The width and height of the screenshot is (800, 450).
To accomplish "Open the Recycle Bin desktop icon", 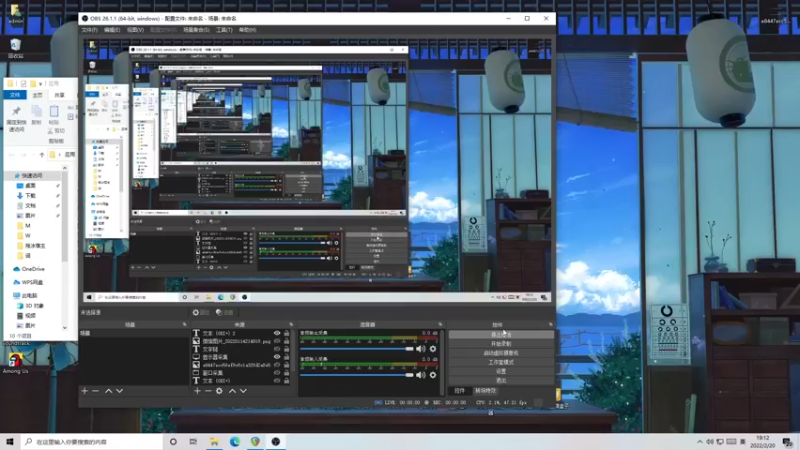I will click(15, 48).
